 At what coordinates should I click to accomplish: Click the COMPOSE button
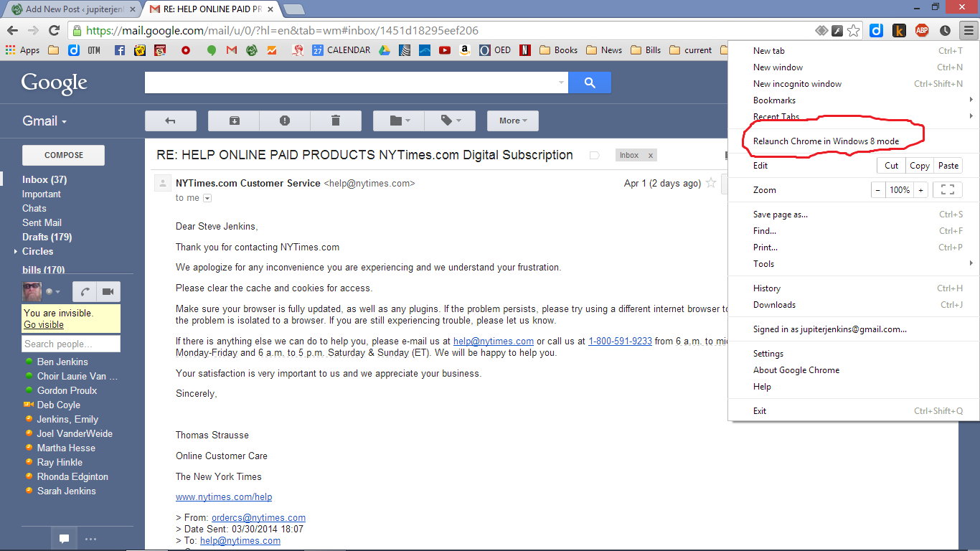click(64, 155)
